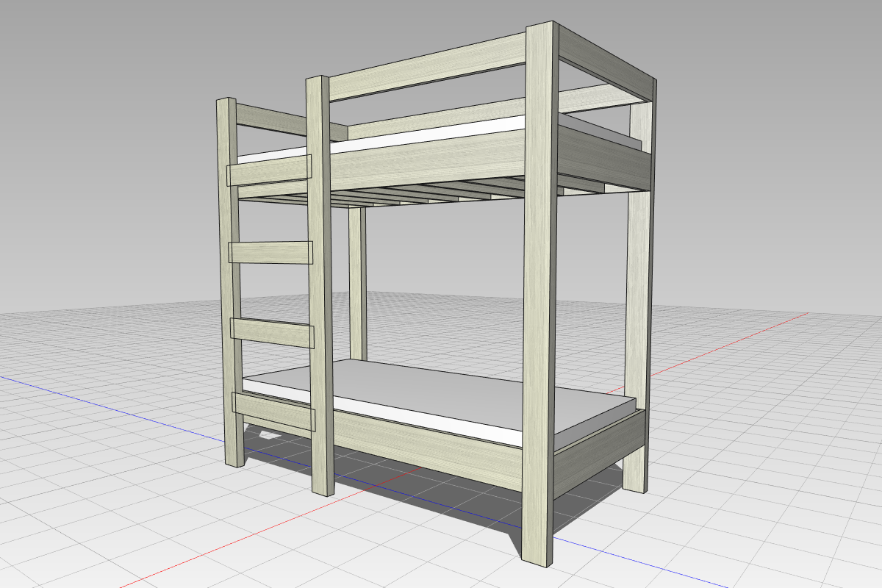Select the third ladder rung from top

pos(273,332)
